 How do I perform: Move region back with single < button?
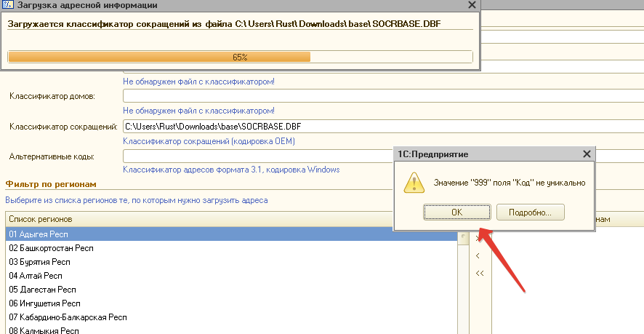point(478,256)
